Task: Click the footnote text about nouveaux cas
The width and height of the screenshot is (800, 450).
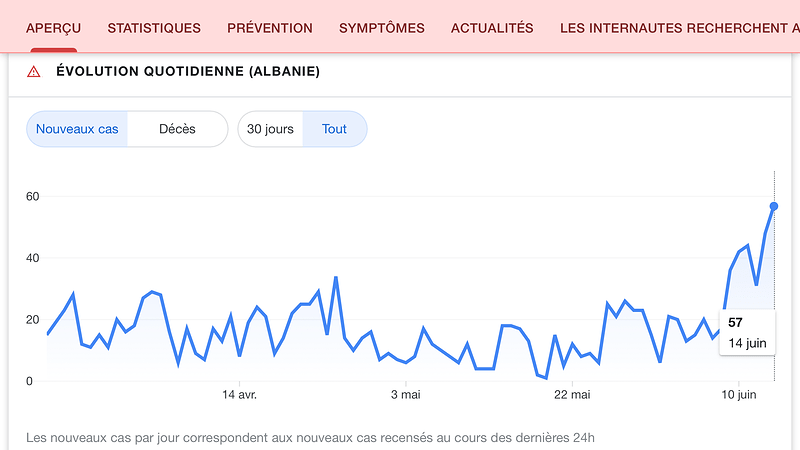Action: click(x=310, y=438)
